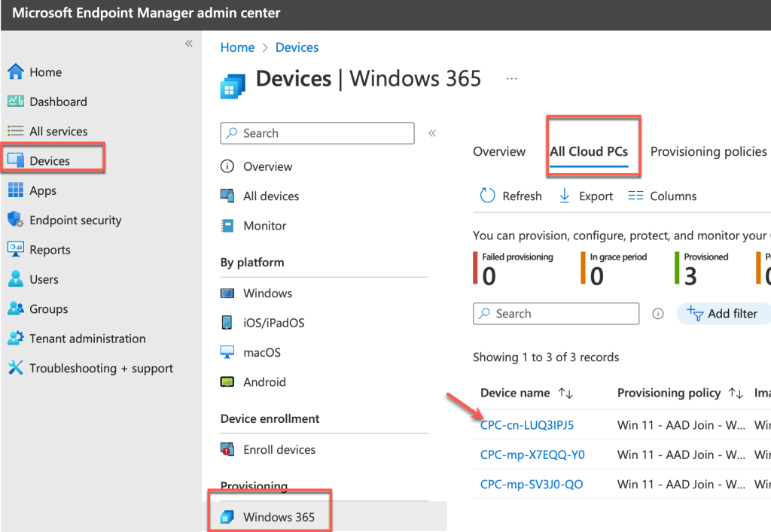Image resolution: width=771 pixels, height=532 pixels.
Task: Click the info icon beside Cloud PC search
Action: pyautogui.click(x=658, y=313)
